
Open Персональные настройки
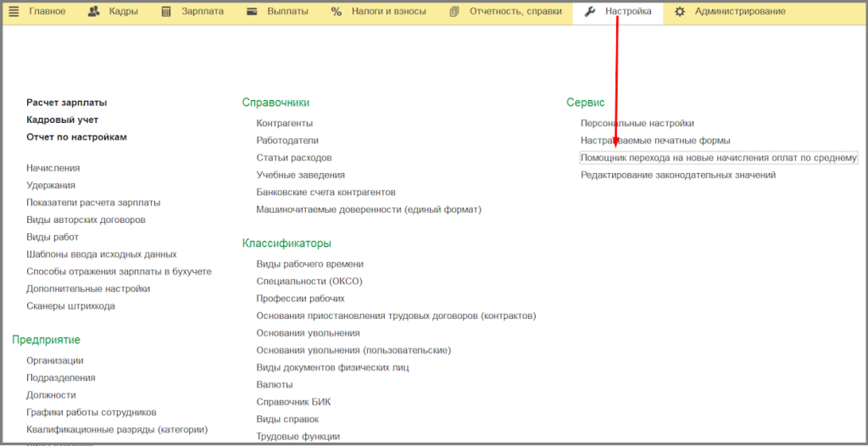pos(637,123)
